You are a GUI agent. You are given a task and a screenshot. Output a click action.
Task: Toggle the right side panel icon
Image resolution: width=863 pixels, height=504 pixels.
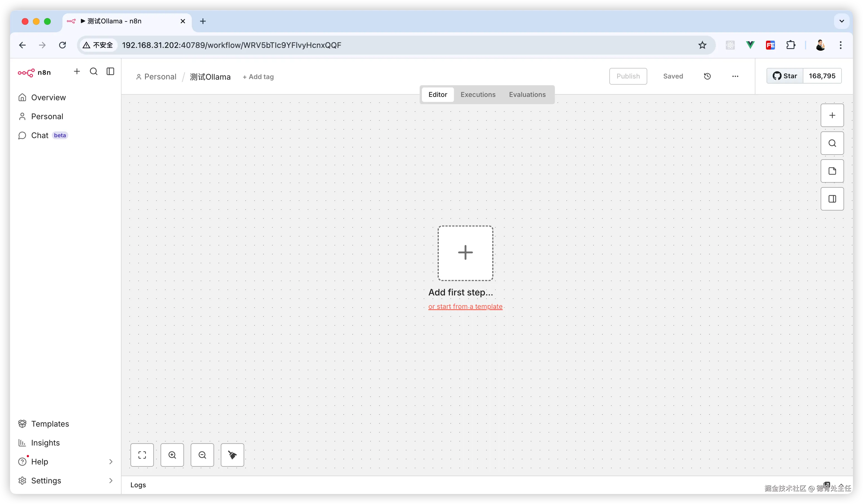832,199
